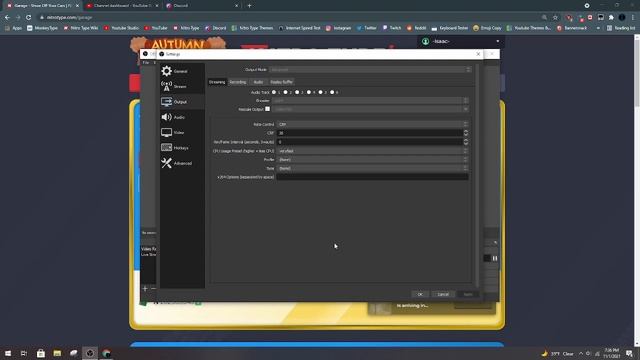Open the Windows notification center
This screenshot has height=360, width=640.
point(629,353)
